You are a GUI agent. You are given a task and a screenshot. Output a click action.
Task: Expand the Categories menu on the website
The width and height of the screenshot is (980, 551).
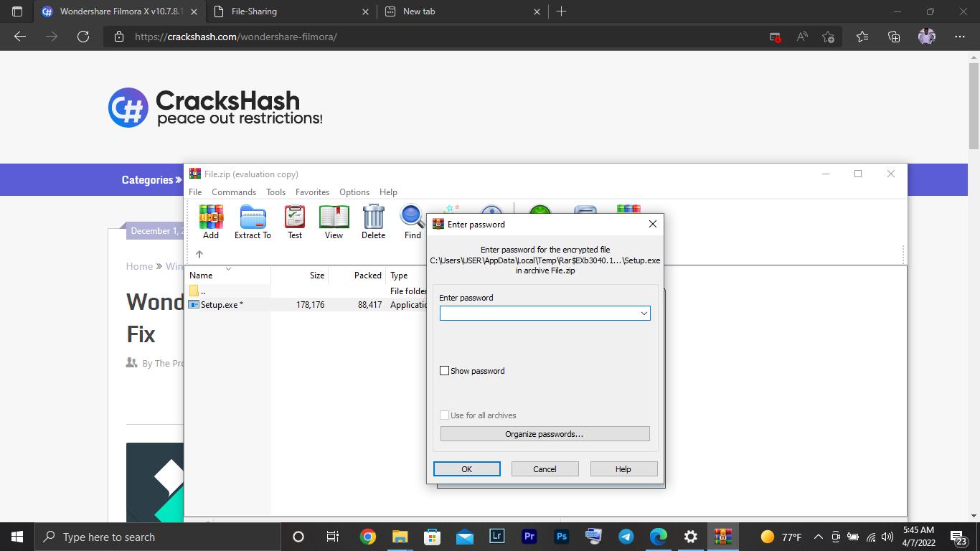[151, 180]
